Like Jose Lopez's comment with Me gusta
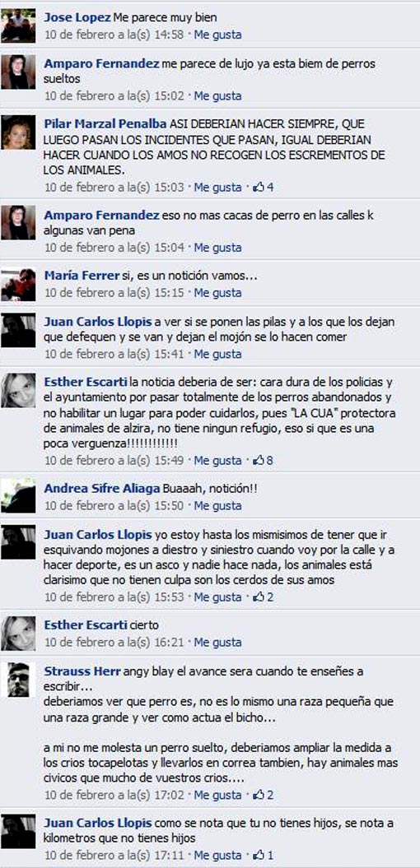The image size is (420, 868). (217, 35)
